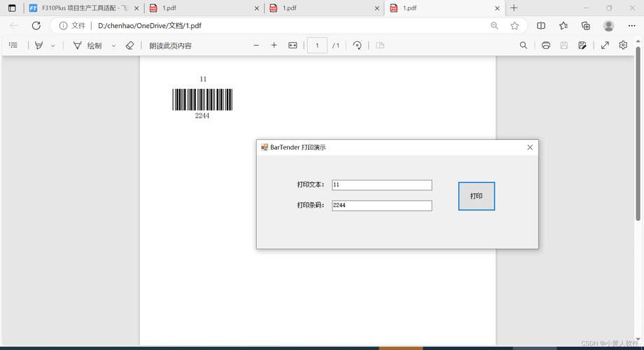Image resolution: width=644 pixels, height=350 pixels.
Task: Zoom out the PDF with minus
Action: [256, 45]
